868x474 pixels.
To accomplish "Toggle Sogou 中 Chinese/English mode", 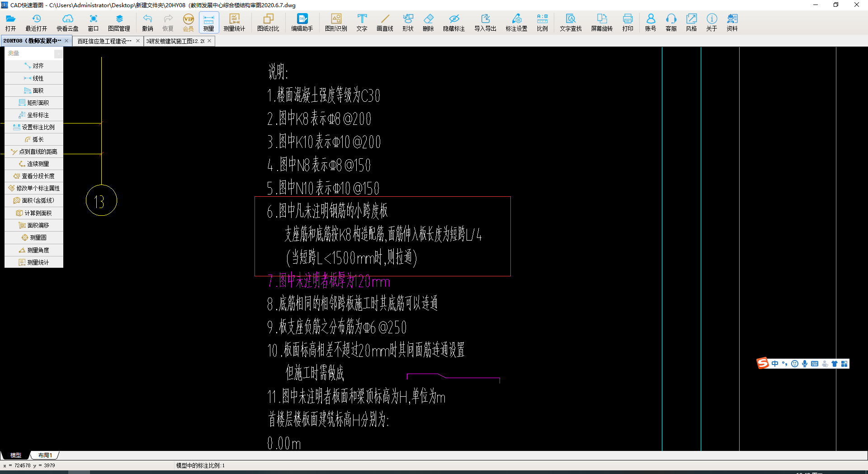I will pyautogui.click(x=775, y=364).
